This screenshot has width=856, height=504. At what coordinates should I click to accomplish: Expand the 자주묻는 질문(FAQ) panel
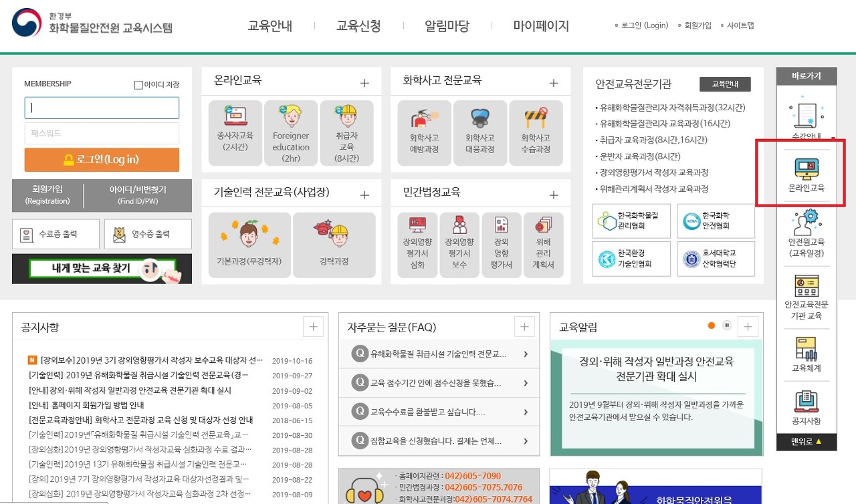(524, 326)
